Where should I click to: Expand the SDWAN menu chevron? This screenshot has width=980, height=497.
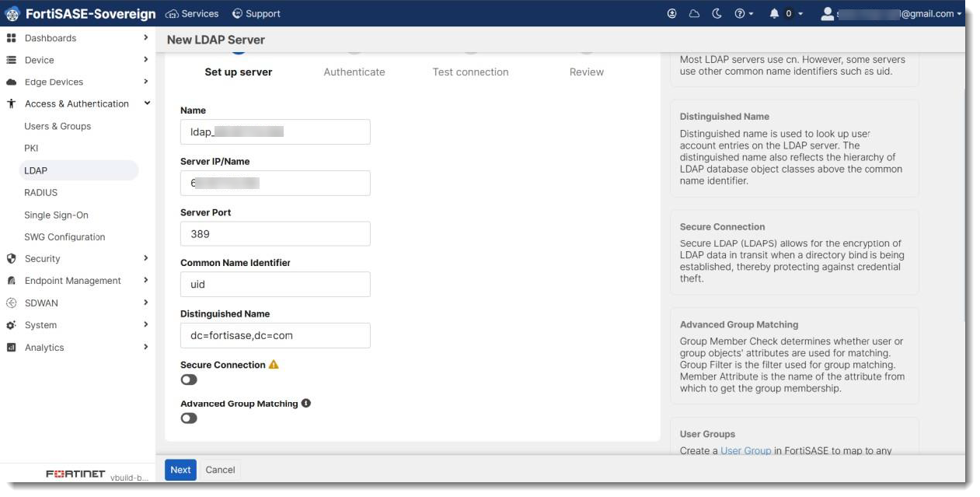[x=145, y=303]
